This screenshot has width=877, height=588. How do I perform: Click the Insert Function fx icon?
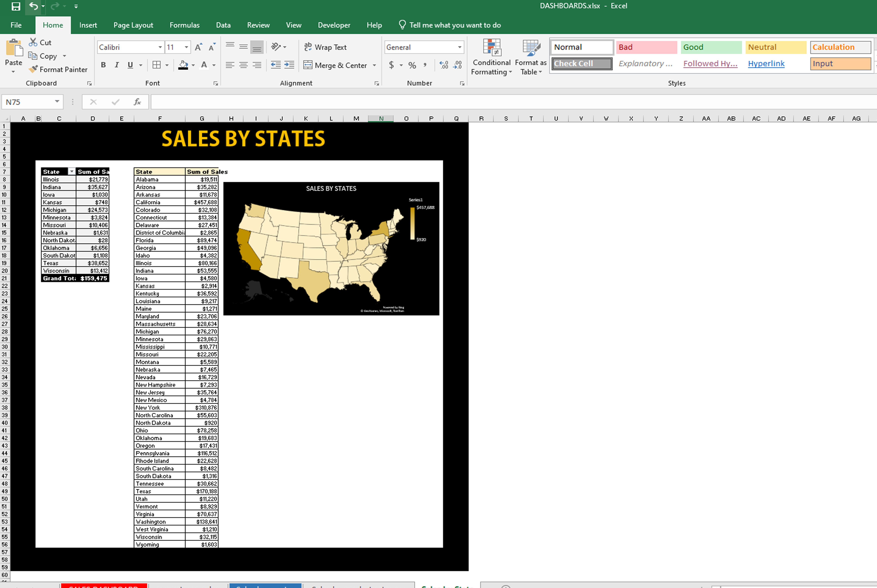pos(137,102)
